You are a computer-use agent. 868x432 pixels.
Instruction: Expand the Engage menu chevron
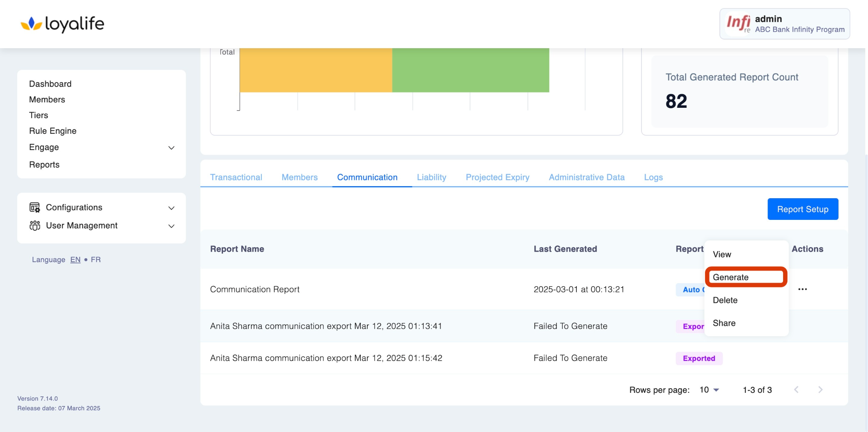click(x=171, y=148)
